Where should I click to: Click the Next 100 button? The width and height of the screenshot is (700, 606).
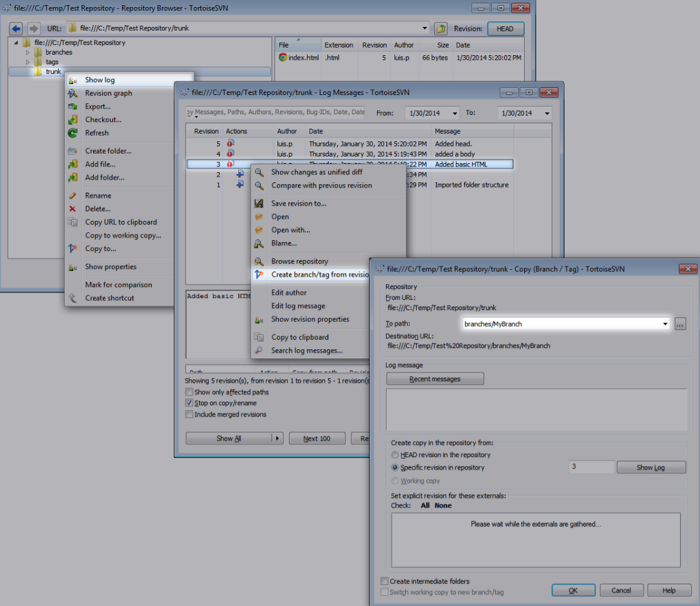point(317,438)
